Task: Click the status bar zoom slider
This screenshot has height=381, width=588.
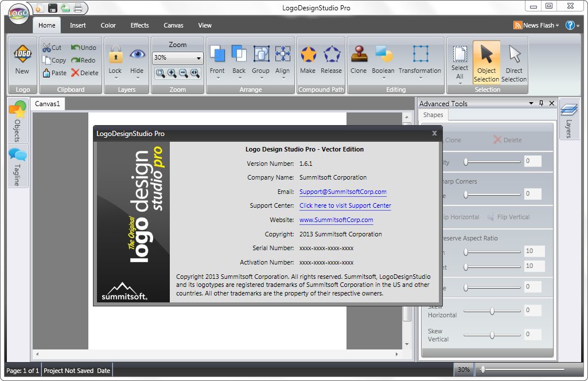Action: (523, 370)
